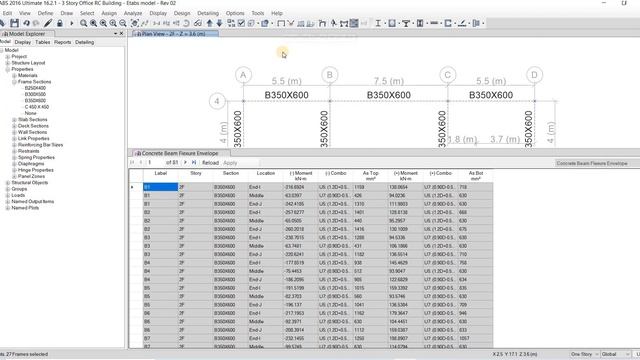640x360 pixels.
Task: Switch to the Tables tab in Model Explorer
Action: pos(42,42)
